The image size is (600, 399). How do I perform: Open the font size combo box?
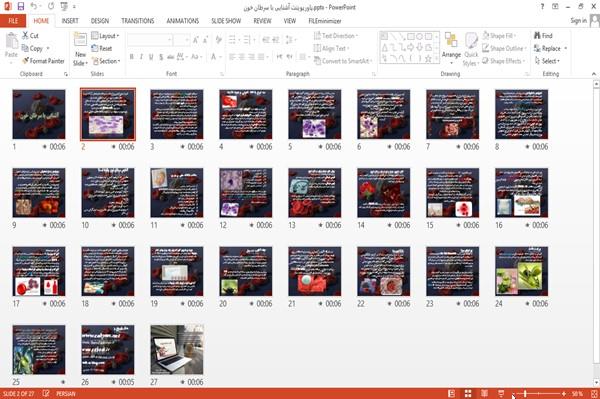coord(181,40)
